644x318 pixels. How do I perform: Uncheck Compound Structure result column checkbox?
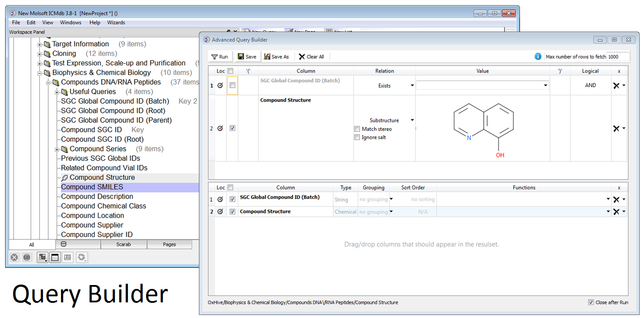click(x=232, y=212)
